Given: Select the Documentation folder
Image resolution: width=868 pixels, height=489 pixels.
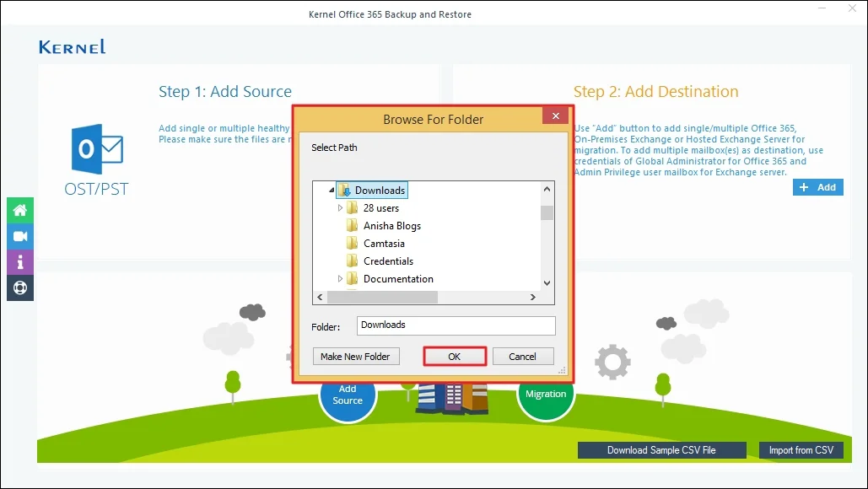Looking at the screenshot, I should click(x=398, y=279).
